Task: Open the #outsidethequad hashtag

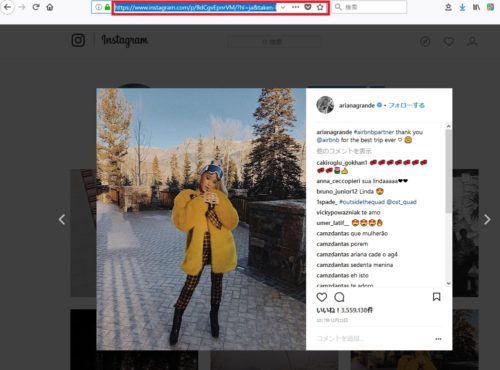Action: click(x=362, y=202)
